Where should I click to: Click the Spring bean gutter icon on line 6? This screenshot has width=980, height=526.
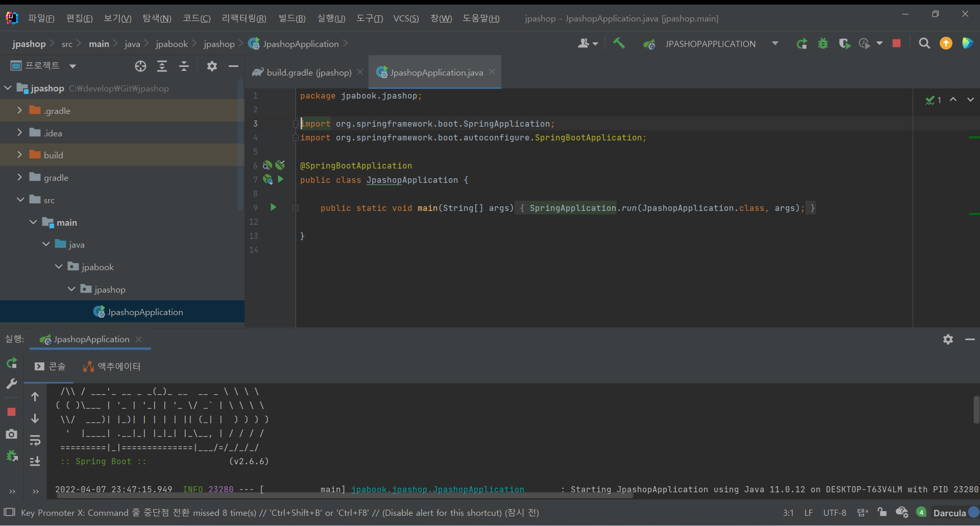coord(267,165)
